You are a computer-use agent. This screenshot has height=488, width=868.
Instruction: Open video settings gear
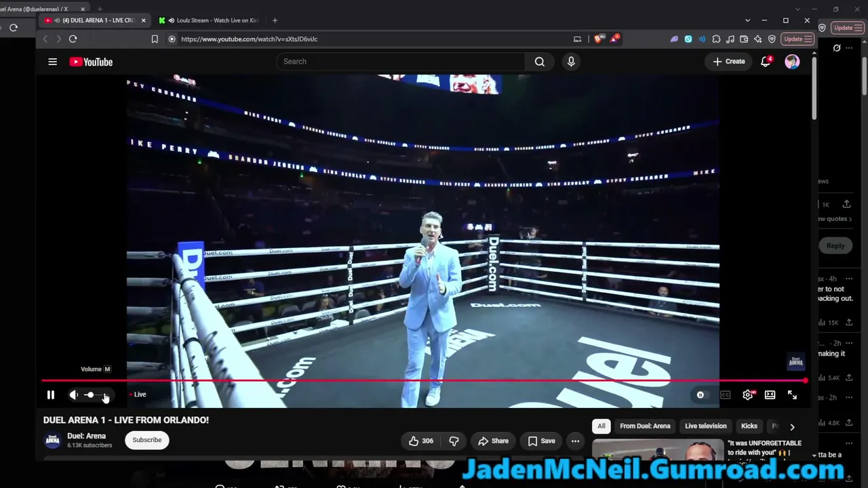click(x=748, y=394)
